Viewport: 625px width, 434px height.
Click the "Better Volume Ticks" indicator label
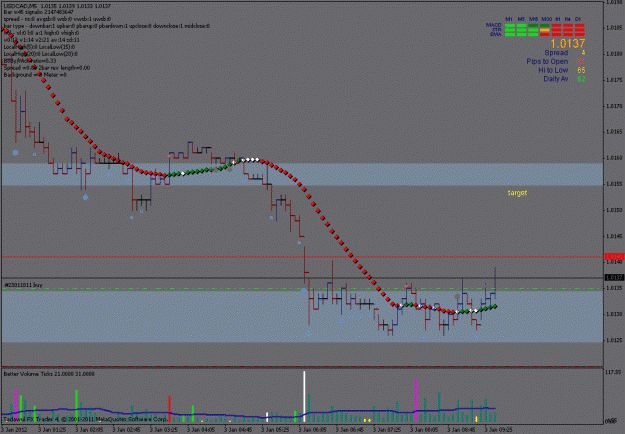pos(49,374)
